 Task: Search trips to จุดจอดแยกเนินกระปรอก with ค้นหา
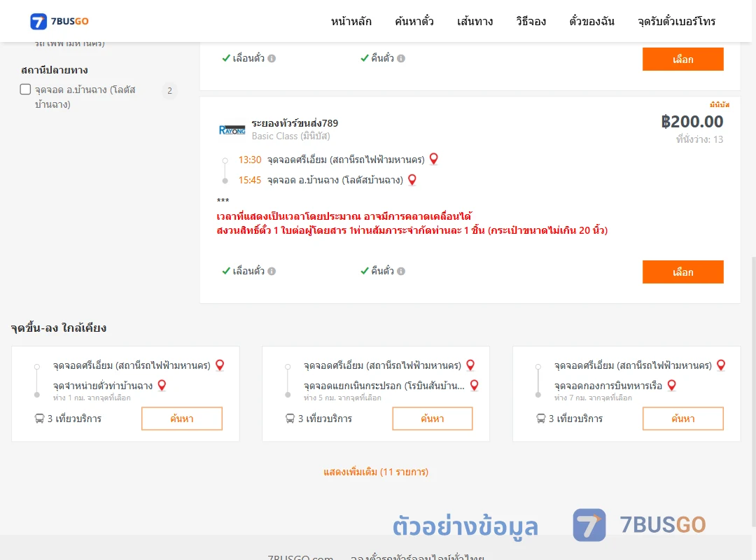tap(433, 419)
